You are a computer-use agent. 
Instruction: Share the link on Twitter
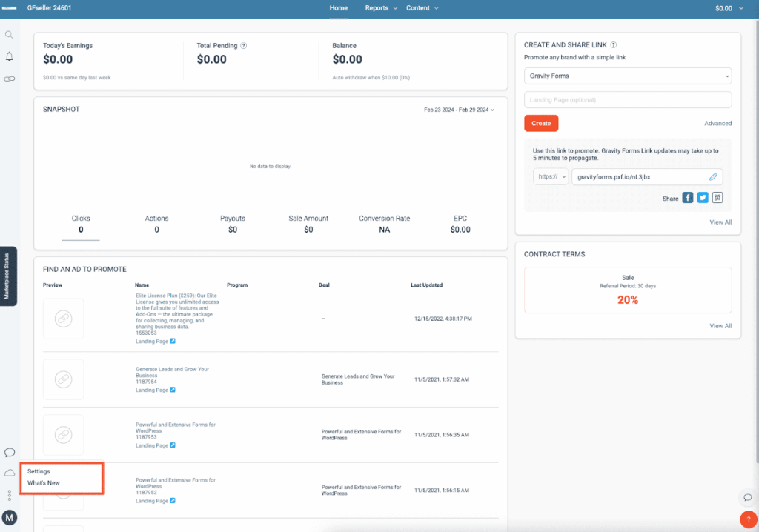[x=703, y=198]
